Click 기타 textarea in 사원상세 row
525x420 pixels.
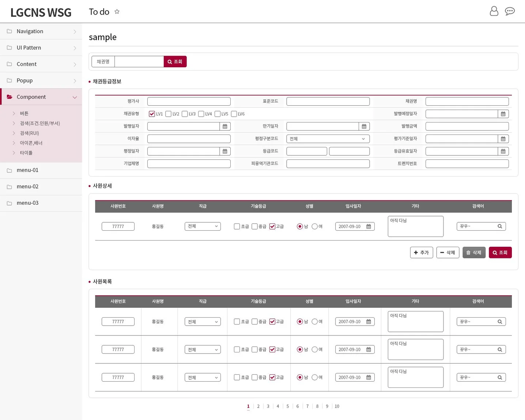pyautogui.click(x=416, y=226)
